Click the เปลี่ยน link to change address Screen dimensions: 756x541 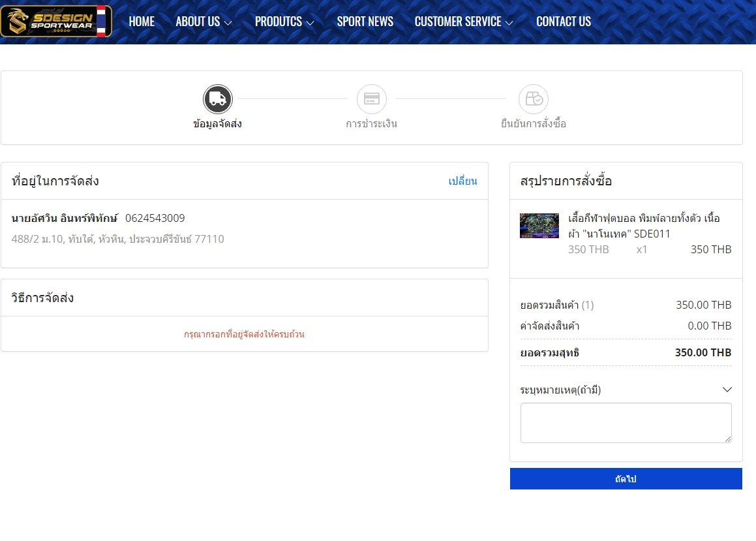point(462,181)
